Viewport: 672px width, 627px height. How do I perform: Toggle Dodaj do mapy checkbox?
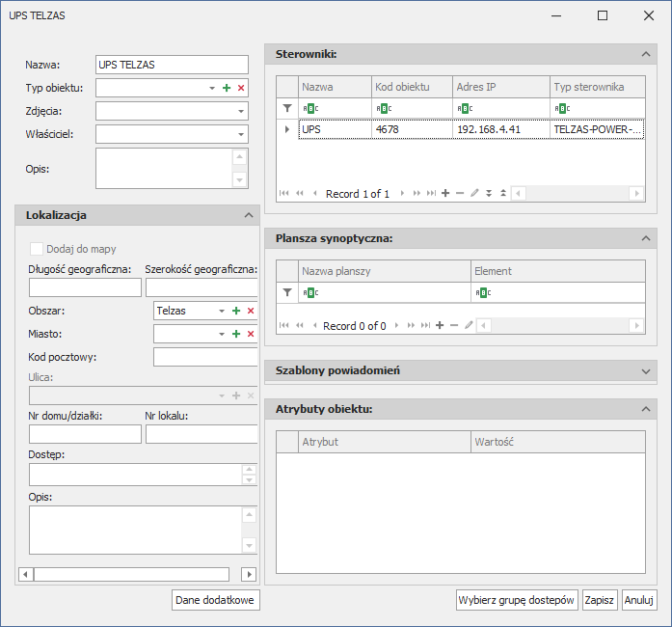click(x=37, y=249)
